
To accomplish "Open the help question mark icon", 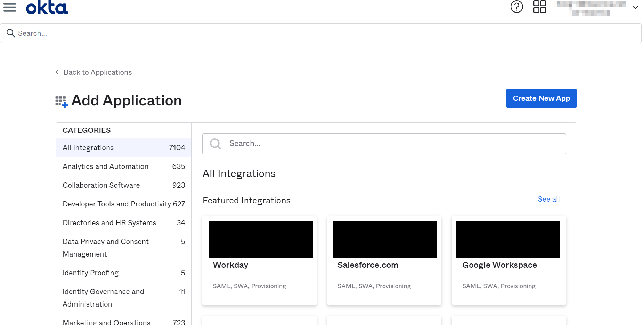I will click(516, 7).
